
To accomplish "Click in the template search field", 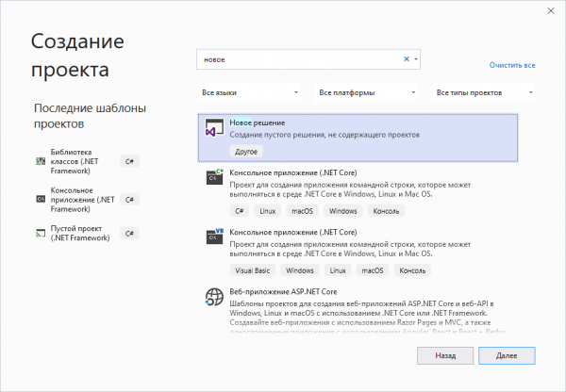I will point(297,58).
